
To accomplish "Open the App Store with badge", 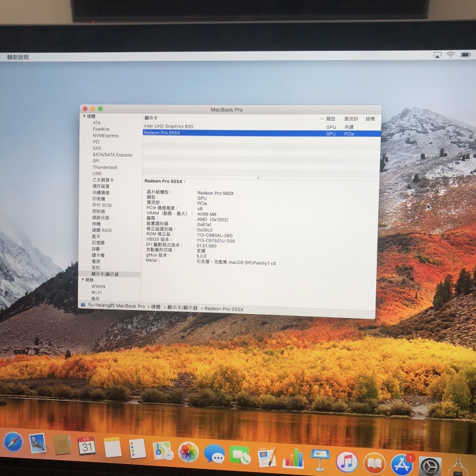I will point(402,465).
